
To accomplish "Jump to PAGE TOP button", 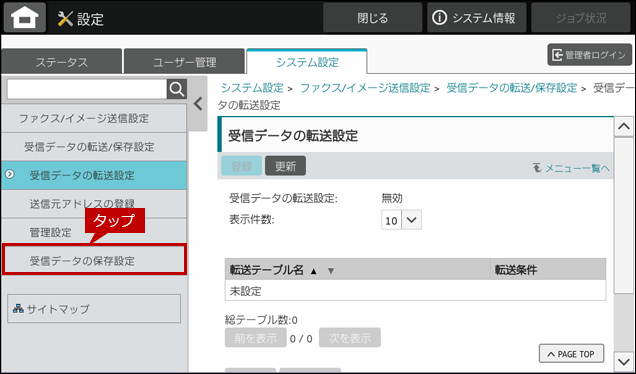I will [571, 354].
